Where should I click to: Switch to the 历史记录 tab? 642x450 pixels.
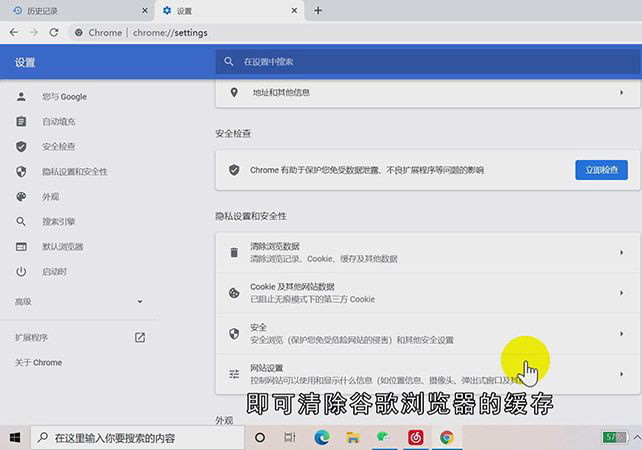76,11
